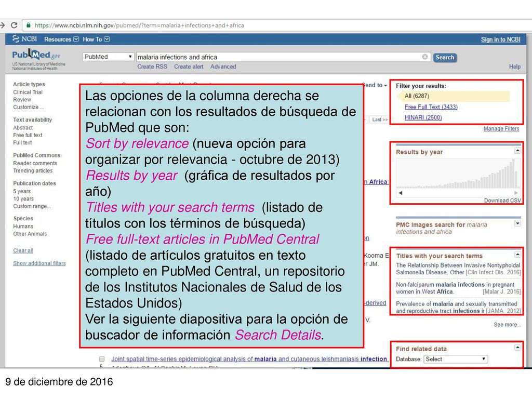The image size is (532, 399).
Task: Open the Invasive Nontyphoidal Salmonella Disease title
Action: [x=458, y=269]
